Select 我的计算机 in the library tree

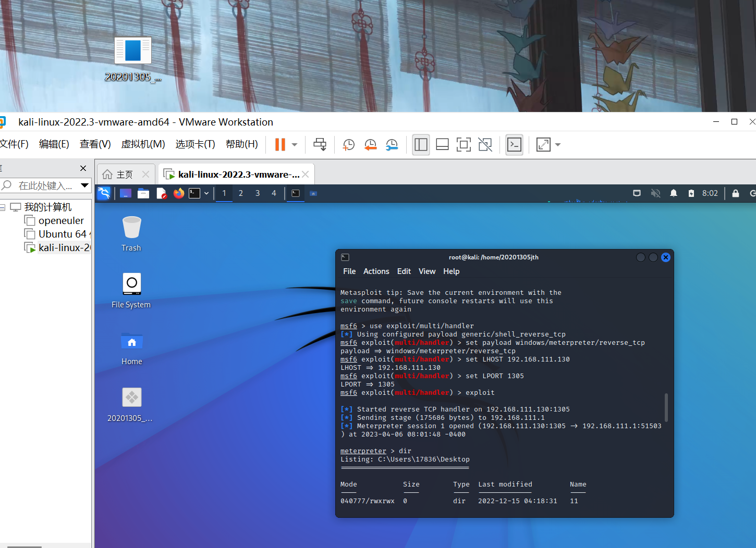coord(48,207)
